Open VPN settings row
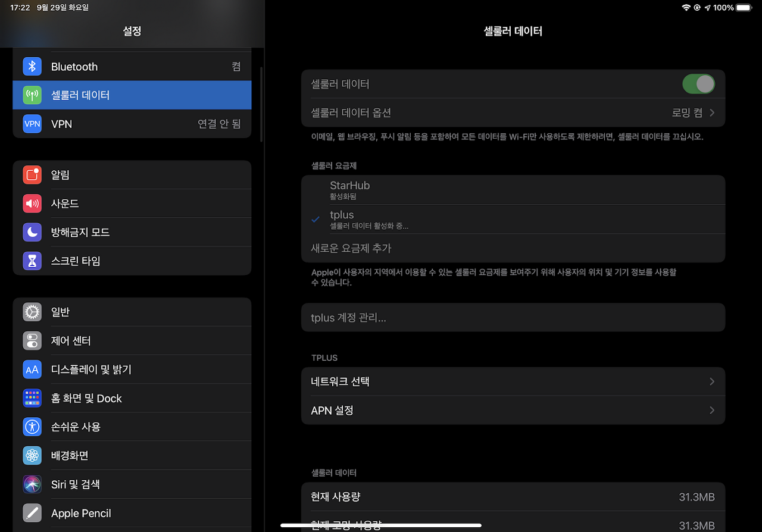This screenshot has height=532, width=762. coord(132,124)
